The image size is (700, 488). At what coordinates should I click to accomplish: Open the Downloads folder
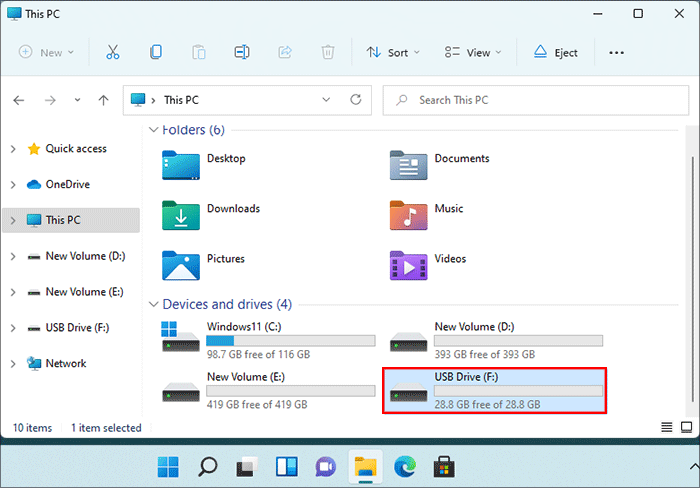(x=232, y=209)
